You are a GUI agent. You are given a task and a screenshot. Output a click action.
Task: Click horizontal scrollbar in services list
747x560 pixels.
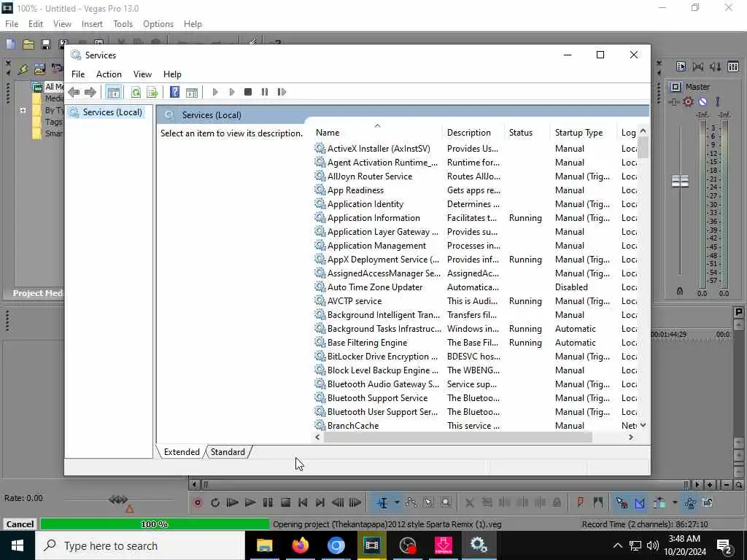coord(458,437)
